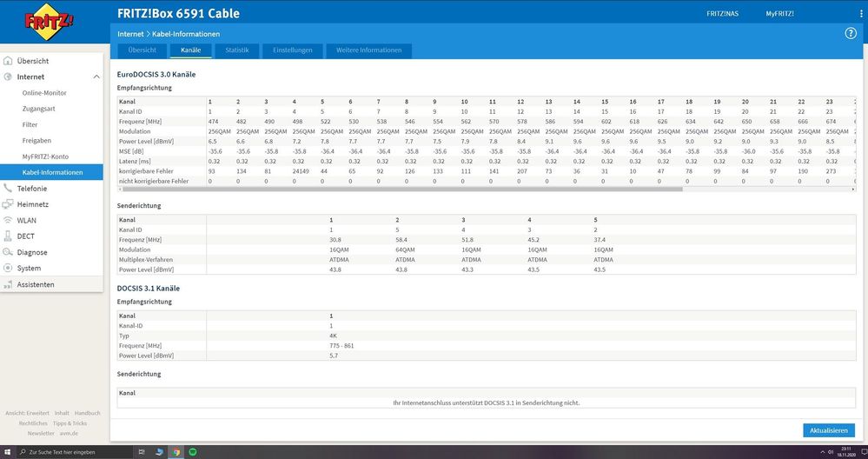Open the Weitere Informationen tab
This screenshot has height=459, width=868.
tap(368, 50)
